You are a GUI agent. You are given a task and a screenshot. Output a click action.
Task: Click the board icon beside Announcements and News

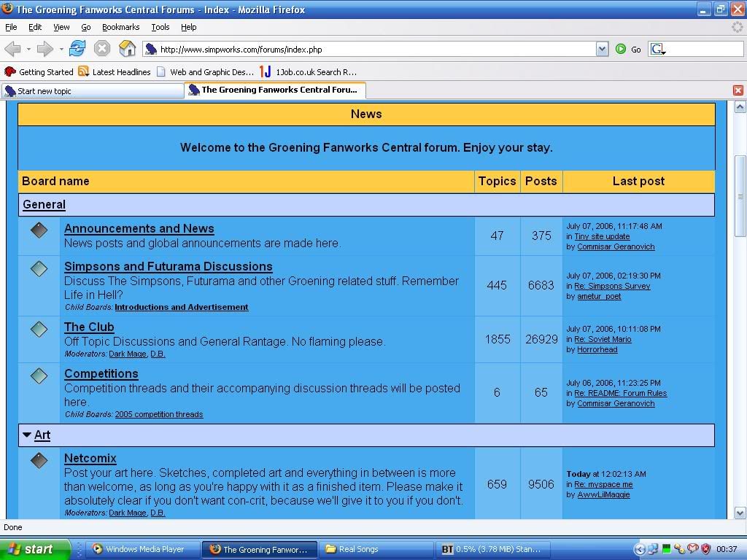tap(39, 230)
